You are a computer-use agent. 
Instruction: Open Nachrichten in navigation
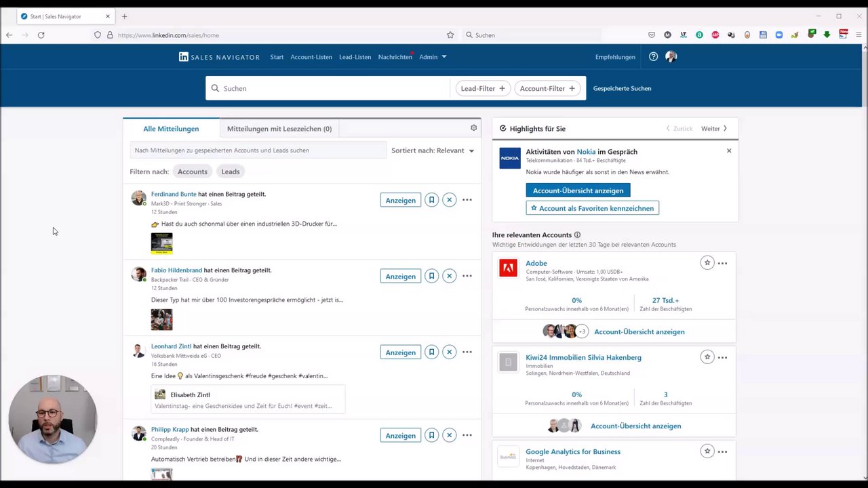click(395, 57)
